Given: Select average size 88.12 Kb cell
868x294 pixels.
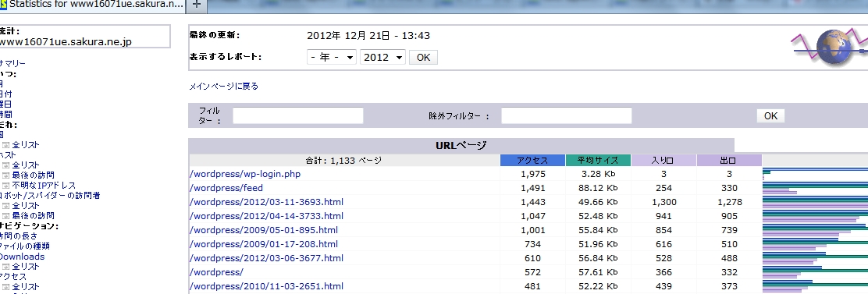Looking at the screenshot, I should 598,188.
